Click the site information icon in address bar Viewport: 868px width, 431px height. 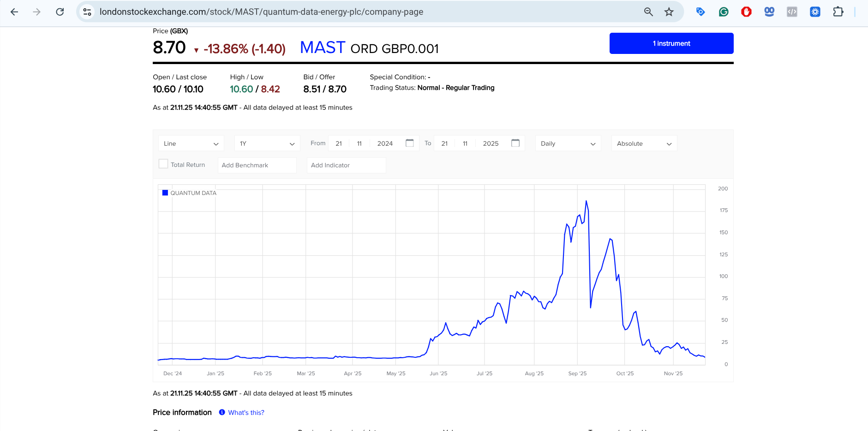(x=87, y=12)
